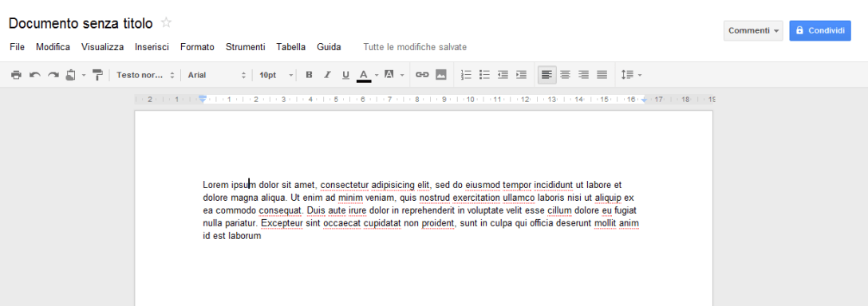Select the paint format roller icon
This screenshot has width=868, height=306.
(98, 75)
